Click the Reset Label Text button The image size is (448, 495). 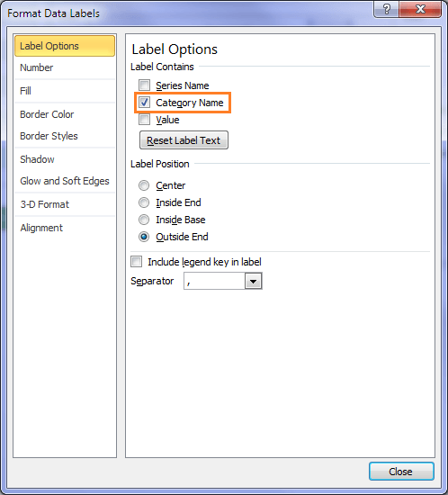pyautogui.click(x=184, y=140)
